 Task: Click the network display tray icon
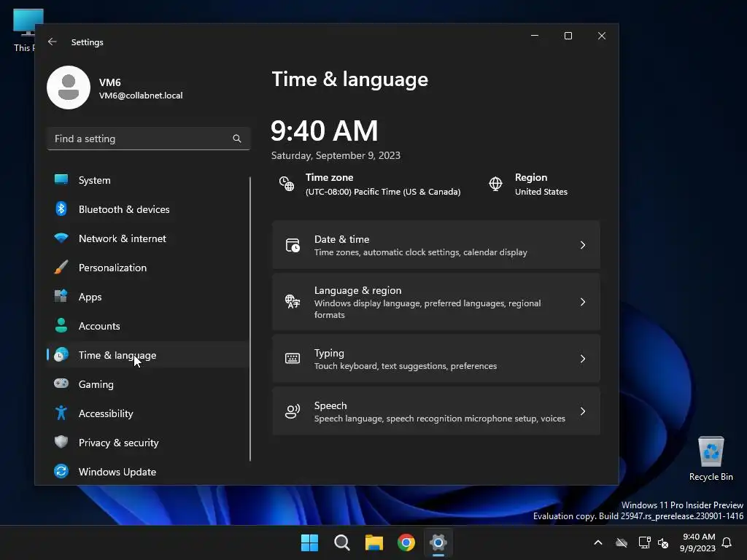644,542
